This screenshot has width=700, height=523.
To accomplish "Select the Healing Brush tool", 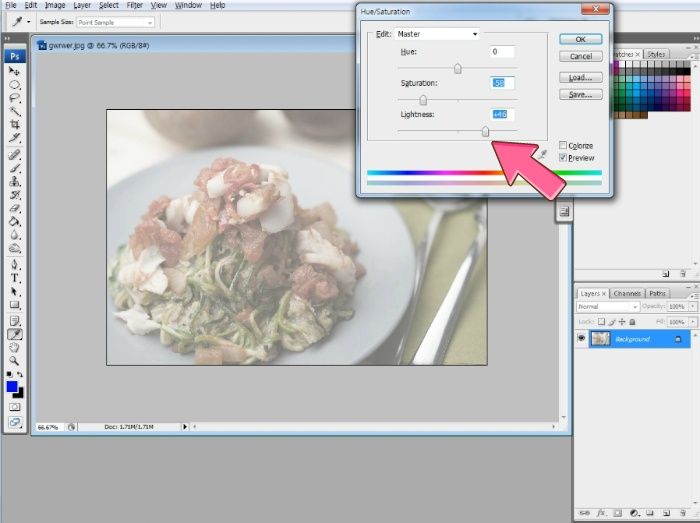I will pos(14,155).
